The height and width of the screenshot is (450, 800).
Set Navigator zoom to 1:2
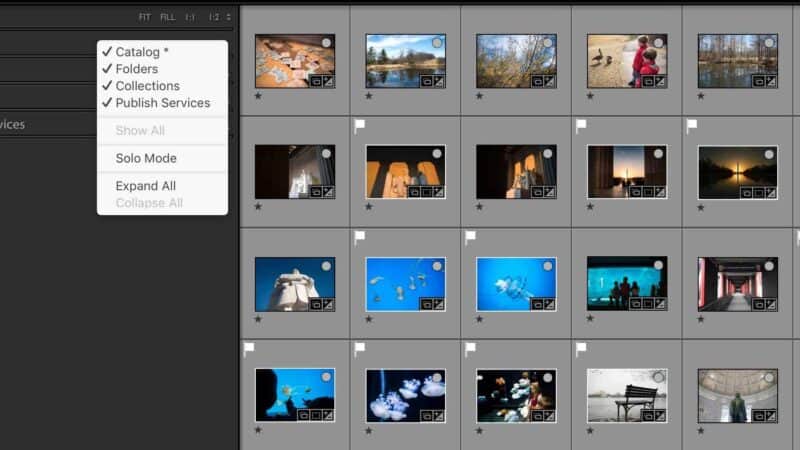click(214, 17)
